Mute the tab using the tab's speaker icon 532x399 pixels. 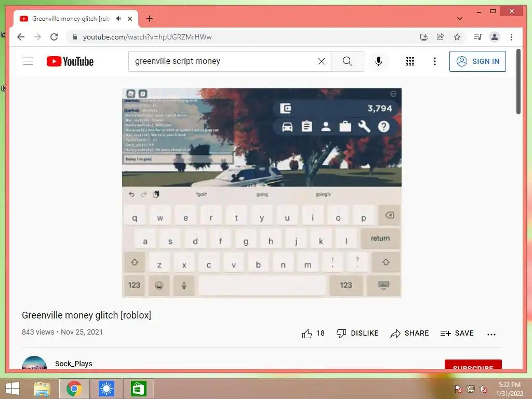[118, 19]
